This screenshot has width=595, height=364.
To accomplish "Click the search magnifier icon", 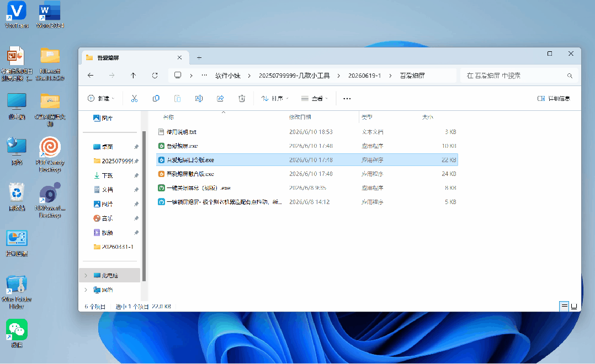I will [x=570, y=76].
